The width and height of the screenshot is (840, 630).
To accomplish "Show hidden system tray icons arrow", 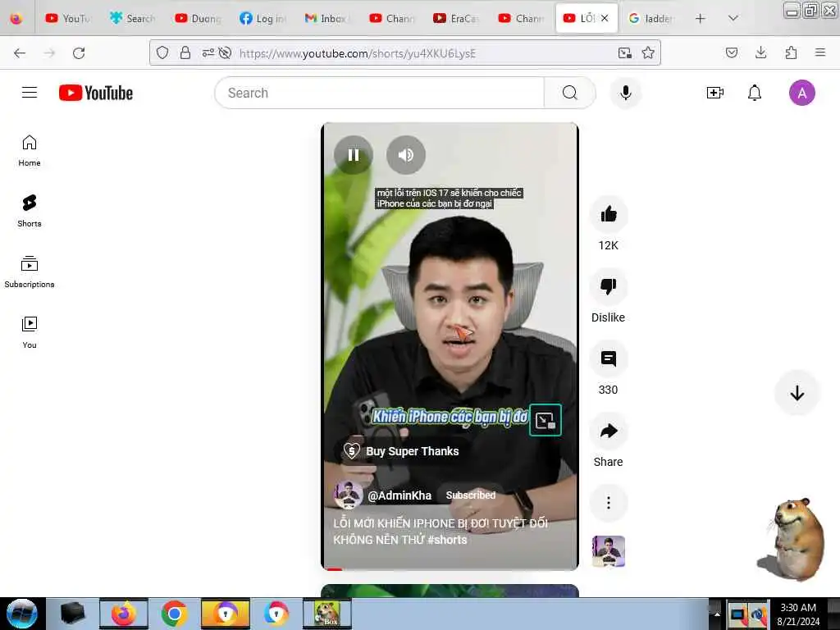I will (717, 614).
